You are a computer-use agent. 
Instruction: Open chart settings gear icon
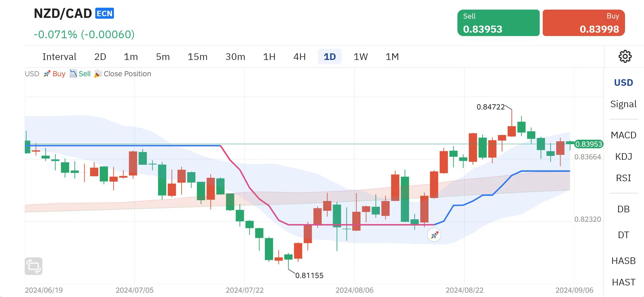tap(625, 57)
